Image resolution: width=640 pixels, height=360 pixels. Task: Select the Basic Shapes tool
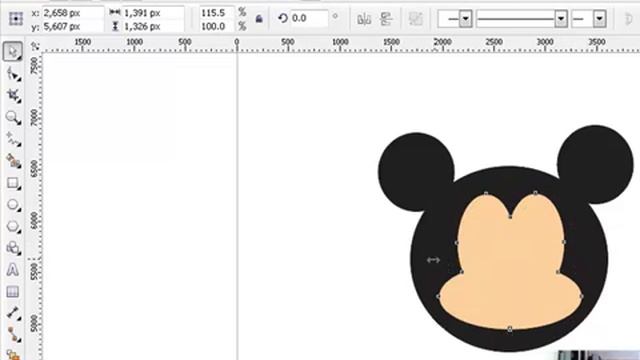(x=13, y=248)
